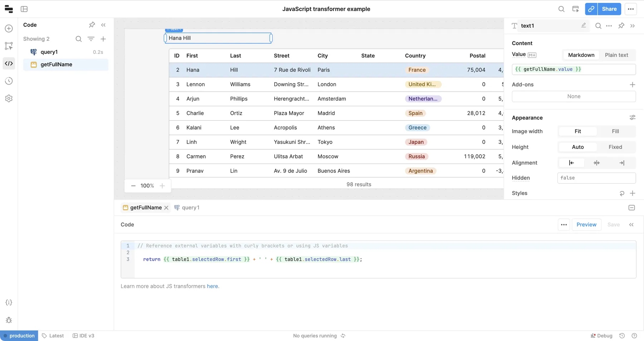
Task: Search code items in Code panel
Action: pyautogui.click(x=79, y=39)
